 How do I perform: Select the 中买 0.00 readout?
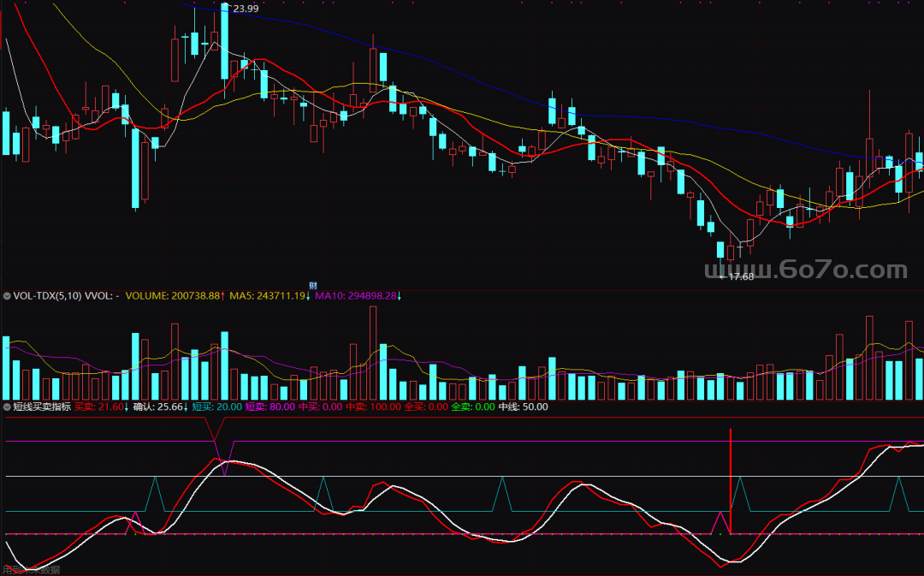(320, 407)
